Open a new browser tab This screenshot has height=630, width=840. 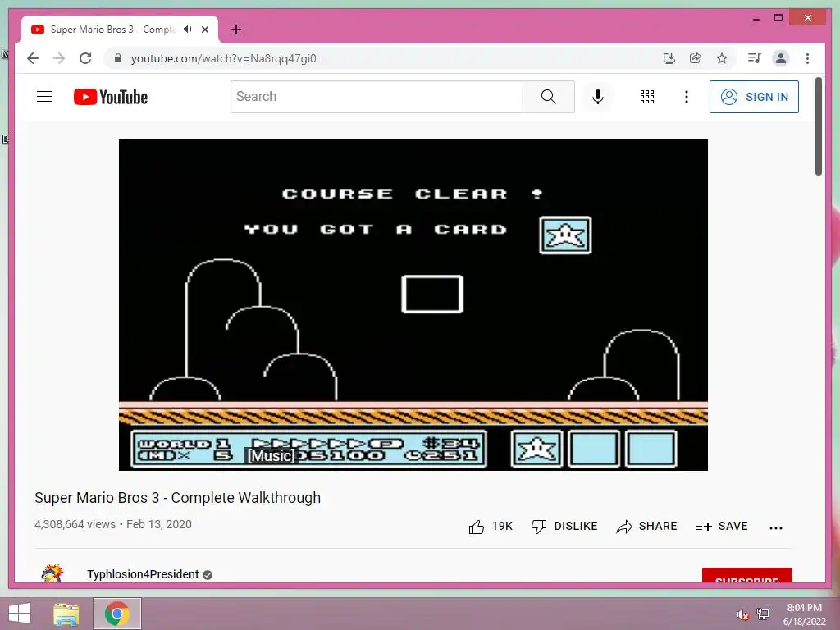pos(236,30)
